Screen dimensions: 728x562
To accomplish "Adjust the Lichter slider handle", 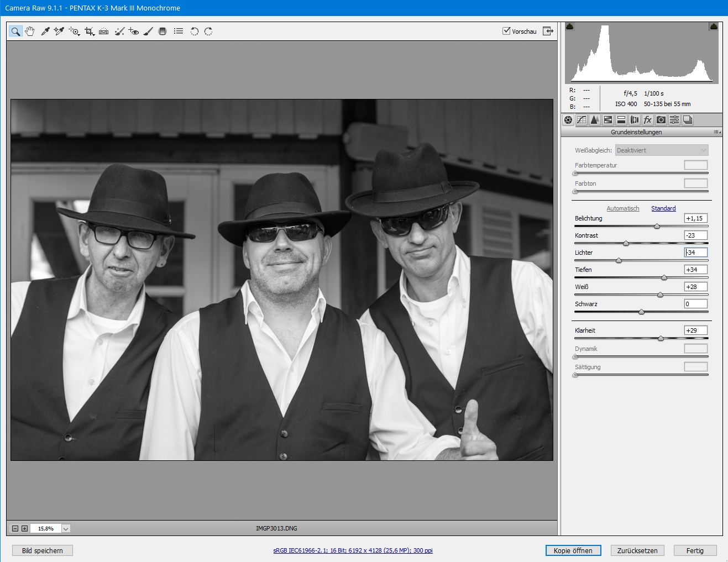I will coord(619,261).
